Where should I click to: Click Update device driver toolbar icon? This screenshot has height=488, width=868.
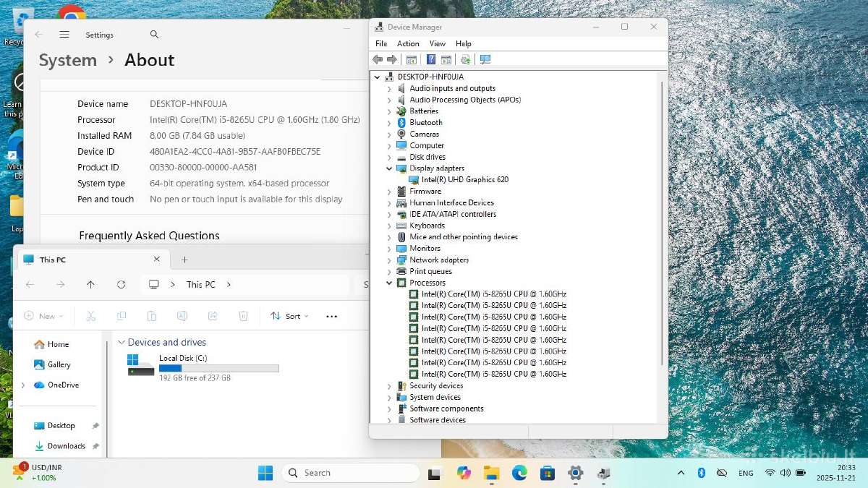pyautogui.click(x=465, y=59)
